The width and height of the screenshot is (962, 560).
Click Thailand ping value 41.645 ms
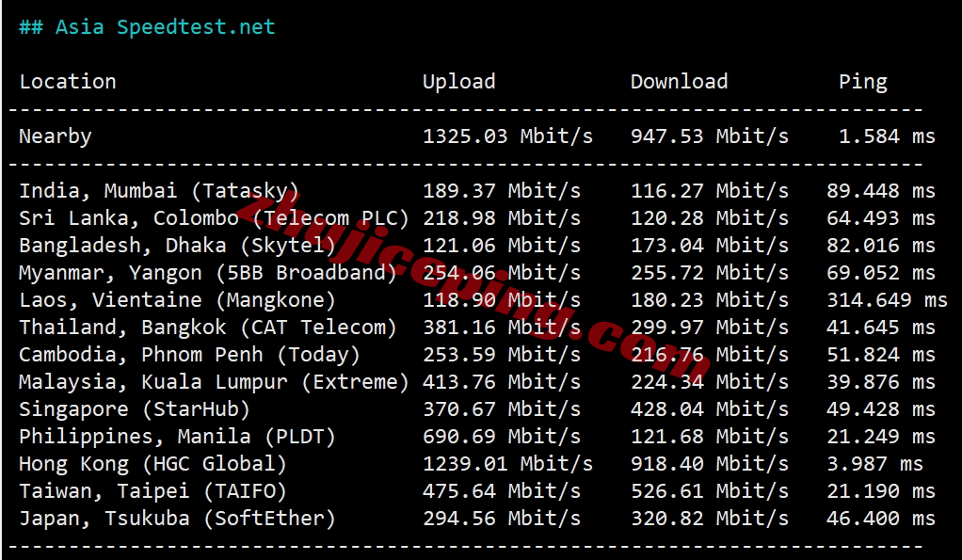(881, 327)
